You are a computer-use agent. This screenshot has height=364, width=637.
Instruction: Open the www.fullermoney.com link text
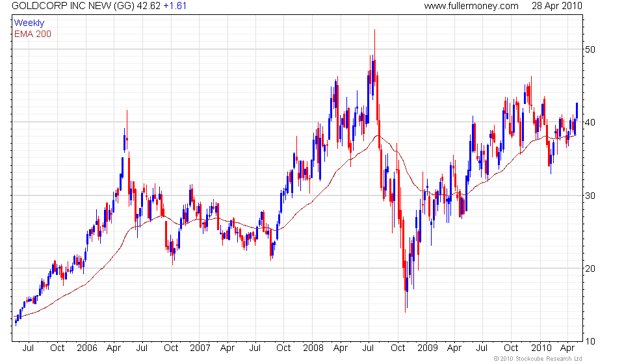click(x=471, y=6)
